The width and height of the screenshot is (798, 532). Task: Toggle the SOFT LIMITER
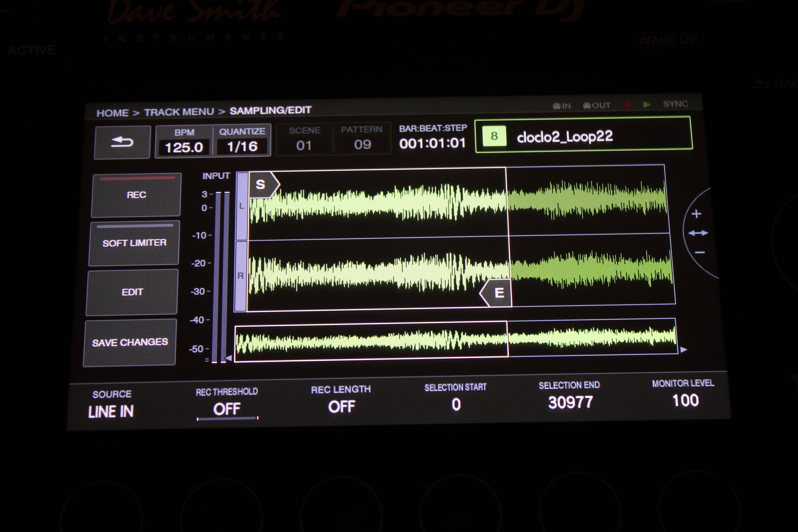click(x=134, y=243)
